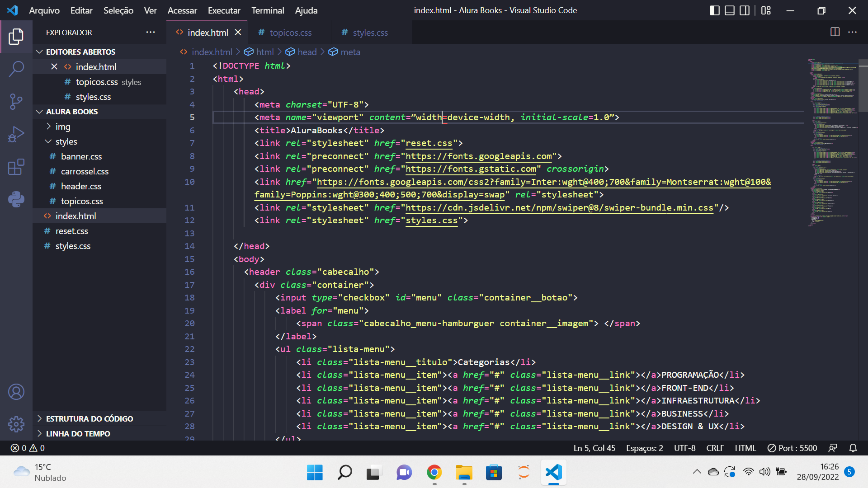Open banner.css in the explorer
This screenshot has height=488, width=868.
click(x=99, y=156)
